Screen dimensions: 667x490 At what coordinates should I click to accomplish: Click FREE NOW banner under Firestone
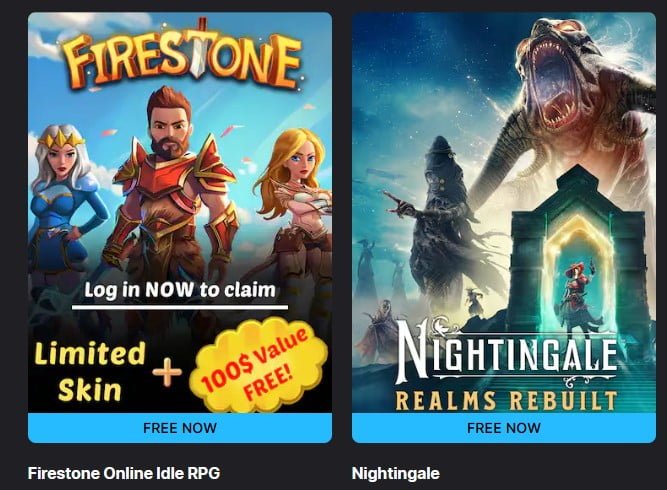(180, 428)
